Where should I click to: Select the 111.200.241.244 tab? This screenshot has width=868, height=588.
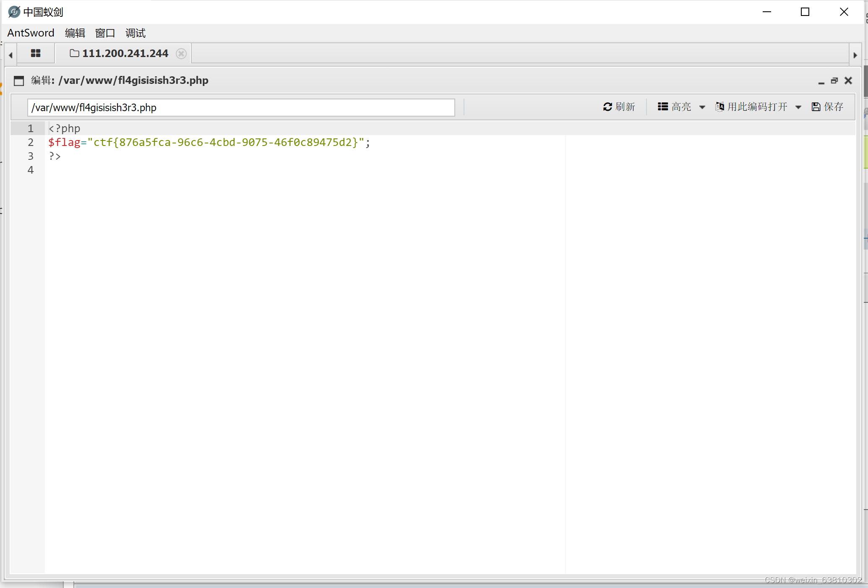coord(125,54)
